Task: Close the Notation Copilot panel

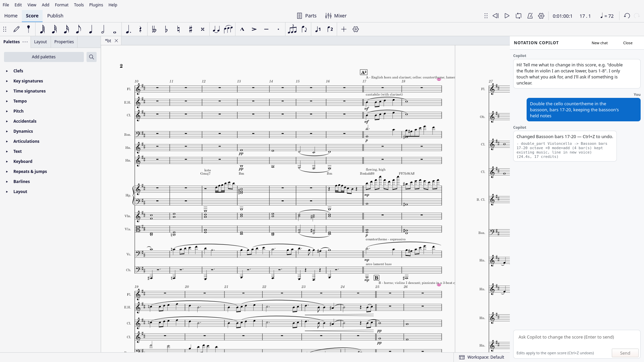Action: (628, 43)
